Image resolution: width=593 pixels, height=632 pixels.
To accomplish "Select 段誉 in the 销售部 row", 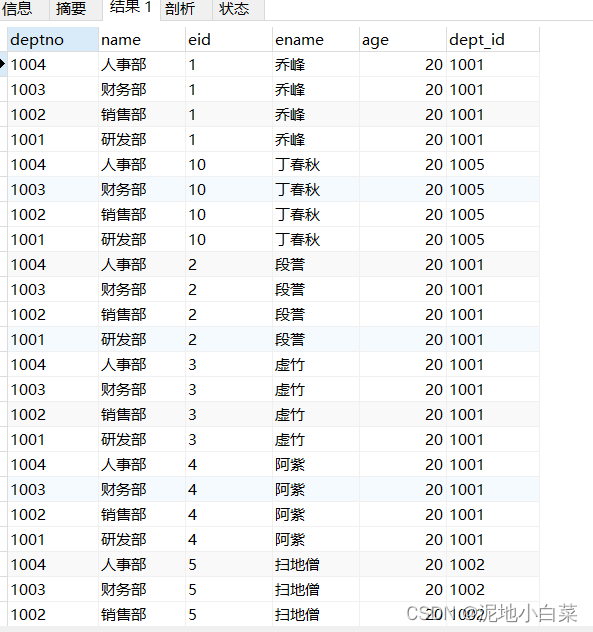I will point(316,314).
